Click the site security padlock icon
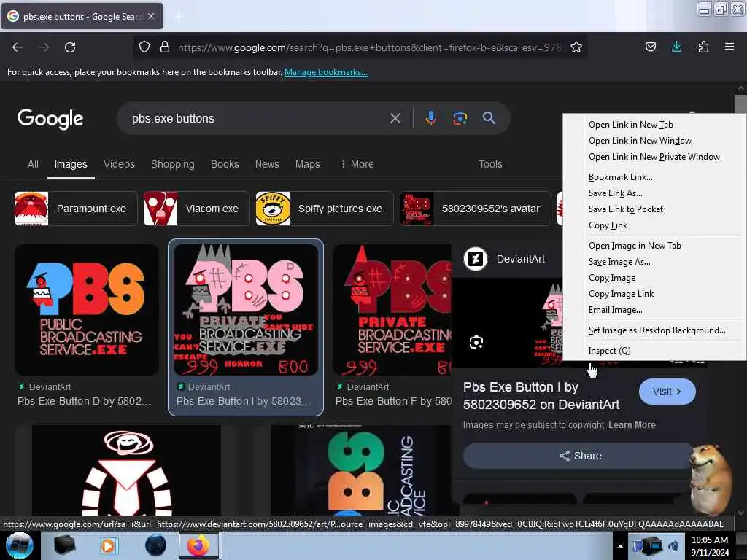This screenshot has height=560, width=747. tap(165, 47)
